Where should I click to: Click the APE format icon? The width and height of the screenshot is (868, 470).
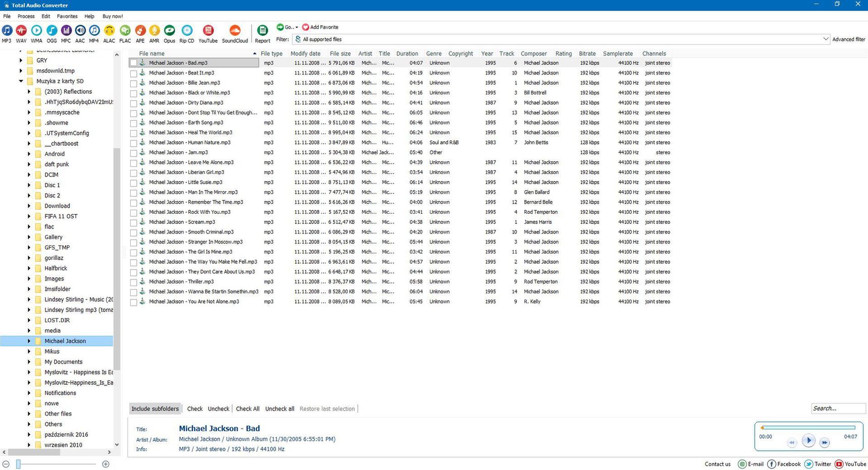tap(140, 31)
